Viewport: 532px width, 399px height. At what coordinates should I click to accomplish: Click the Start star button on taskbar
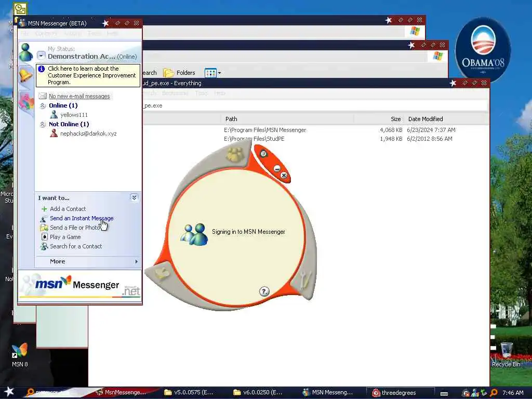[9, 392]
